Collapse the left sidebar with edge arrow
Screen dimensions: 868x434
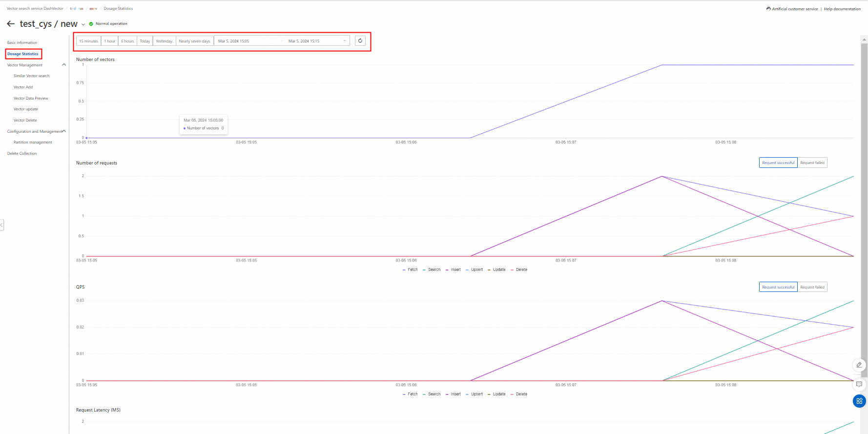coord(2,225)
